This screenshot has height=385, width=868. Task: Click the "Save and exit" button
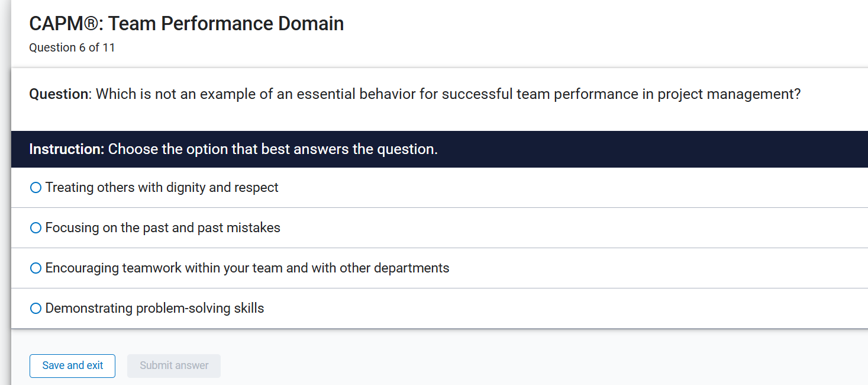(72, 365)
